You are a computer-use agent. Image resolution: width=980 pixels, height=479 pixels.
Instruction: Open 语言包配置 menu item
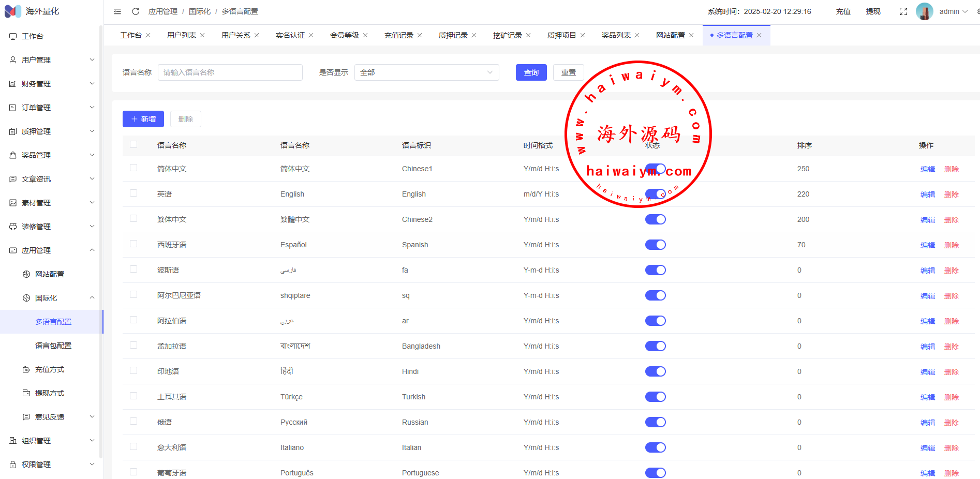(x=53, y=346)
